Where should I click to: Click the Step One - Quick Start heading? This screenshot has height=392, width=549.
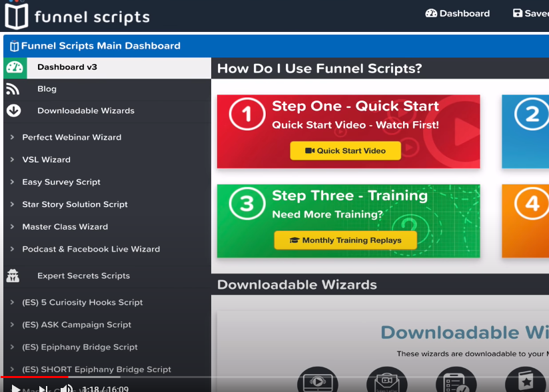point(355,106)
